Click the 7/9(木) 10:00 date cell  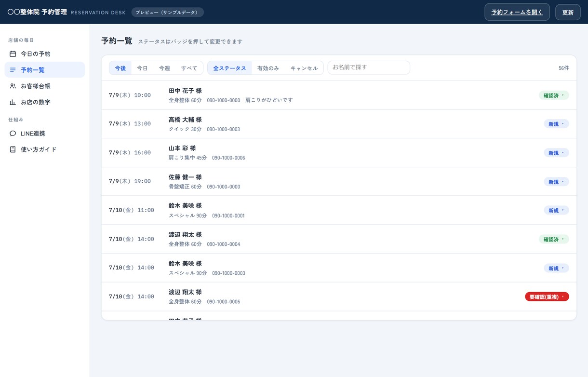click(x=130, y=95)
